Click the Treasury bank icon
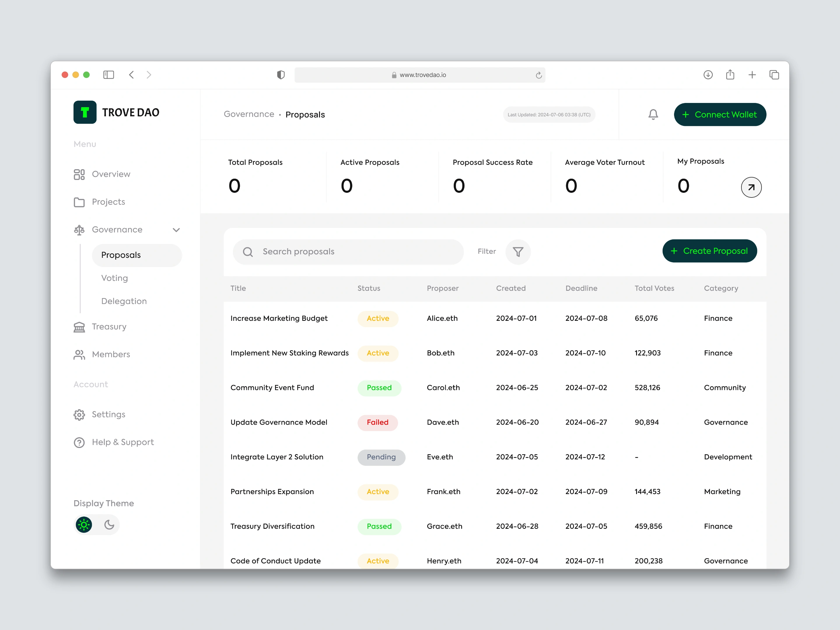This screenshot has height=630, width=840. click(79, 327)
